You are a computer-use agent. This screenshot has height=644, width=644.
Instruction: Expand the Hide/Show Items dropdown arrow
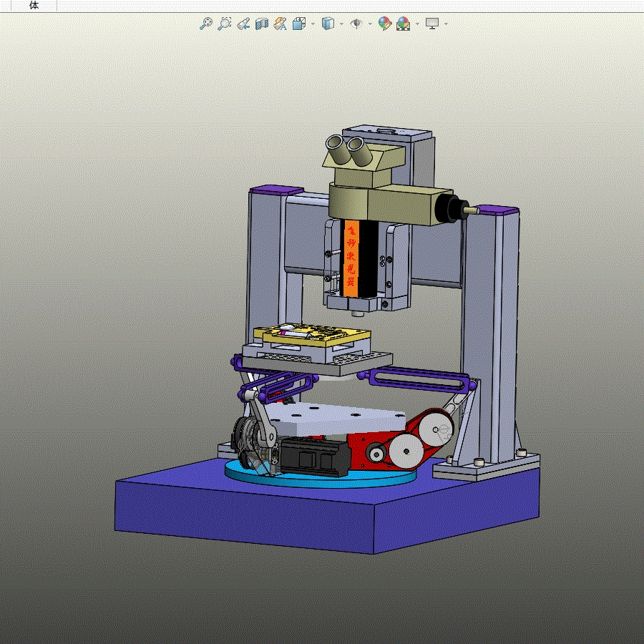(x=370, y=24)
